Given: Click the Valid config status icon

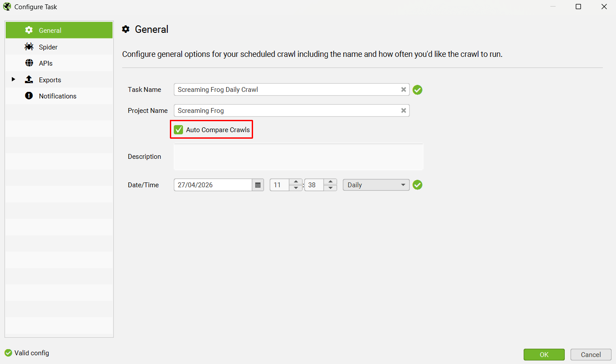Looking at the screenshot, I should [x=8, y=353].
